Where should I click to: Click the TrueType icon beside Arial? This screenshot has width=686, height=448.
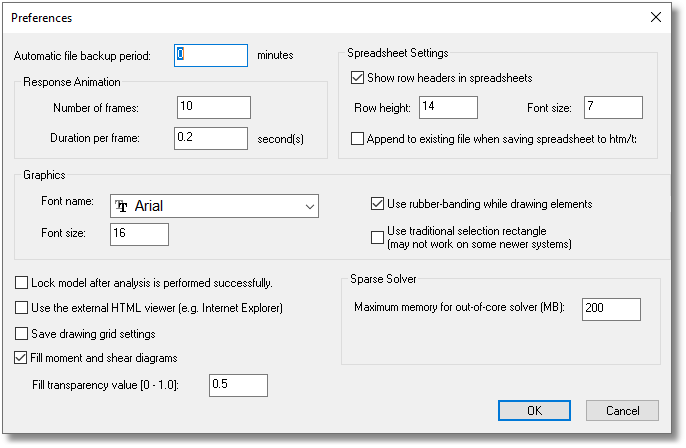tap(122, 207)
